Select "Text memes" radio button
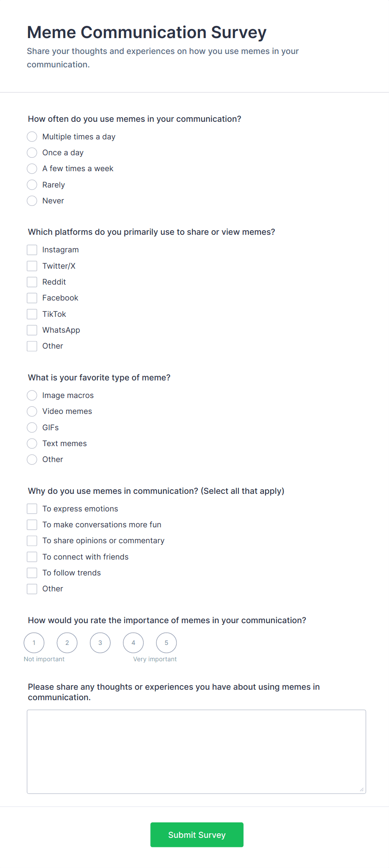389x868 pixels. tap(32, 443)
